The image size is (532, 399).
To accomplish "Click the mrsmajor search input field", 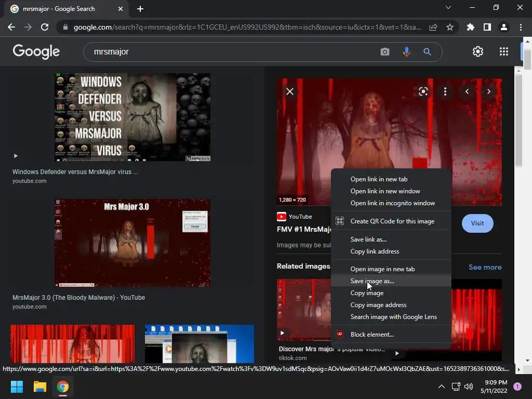I will 234,51.
